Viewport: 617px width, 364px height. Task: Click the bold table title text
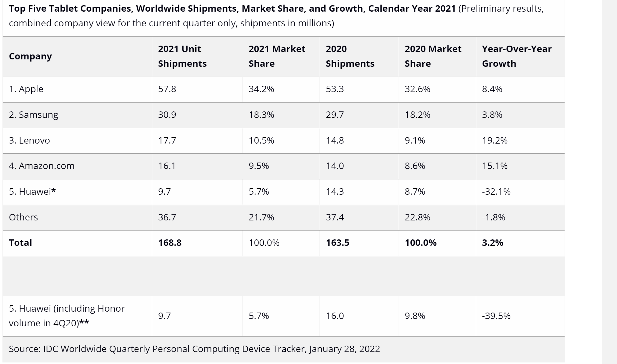click(x=232, y=9)
